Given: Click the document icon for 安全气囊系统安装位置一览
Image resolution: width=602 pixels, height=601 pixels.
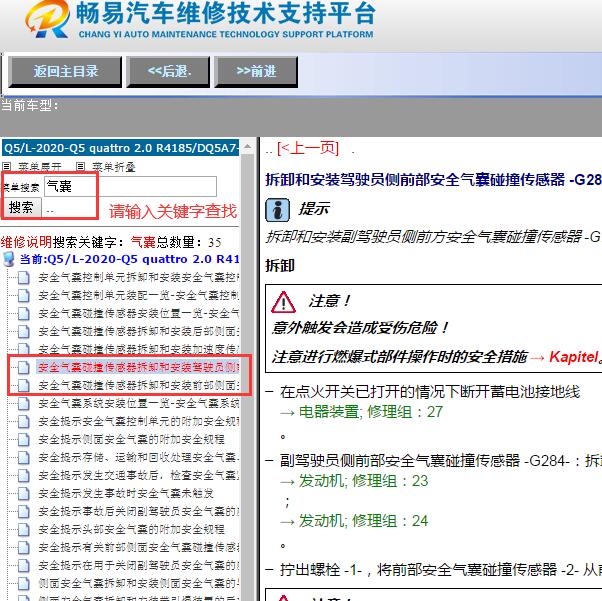Looking at the screenshot, I should (24, 403).
